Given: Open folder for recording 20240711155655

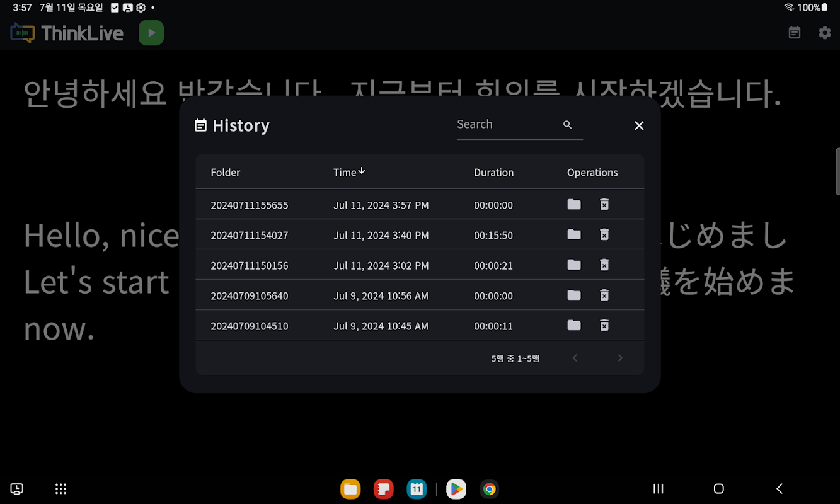Looking at the screenshot, I should tap(573, 204).
